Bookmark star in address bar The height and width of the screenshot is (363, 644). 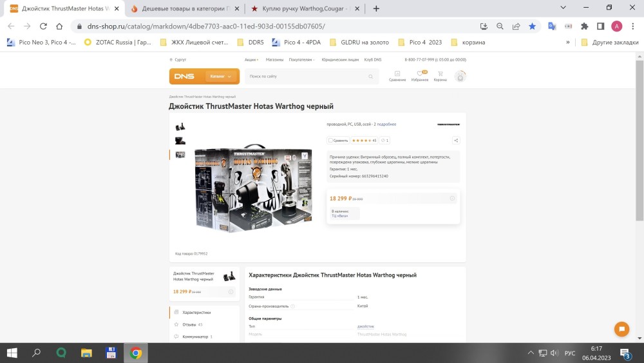pos(533,26)
